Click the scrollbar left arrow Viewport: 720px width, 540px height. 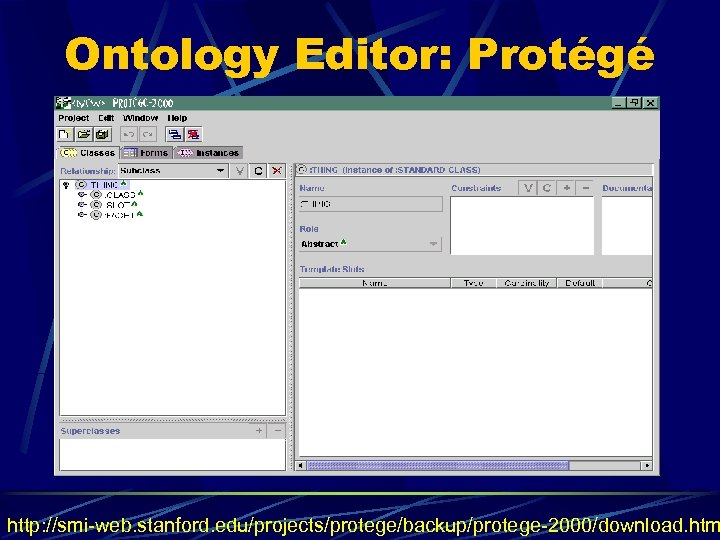click(301, 466)
